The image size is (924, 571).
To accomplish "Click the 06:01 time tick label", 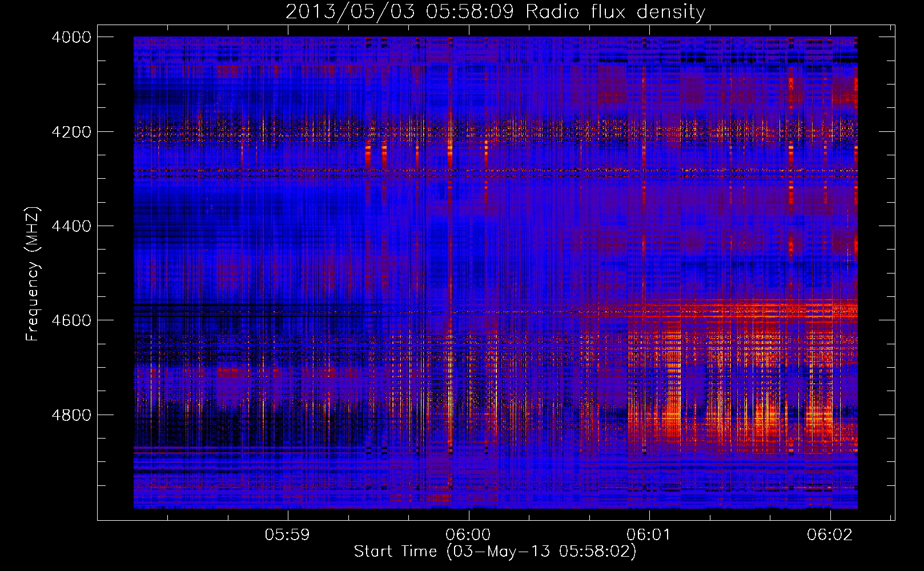I will pos(649,534).
